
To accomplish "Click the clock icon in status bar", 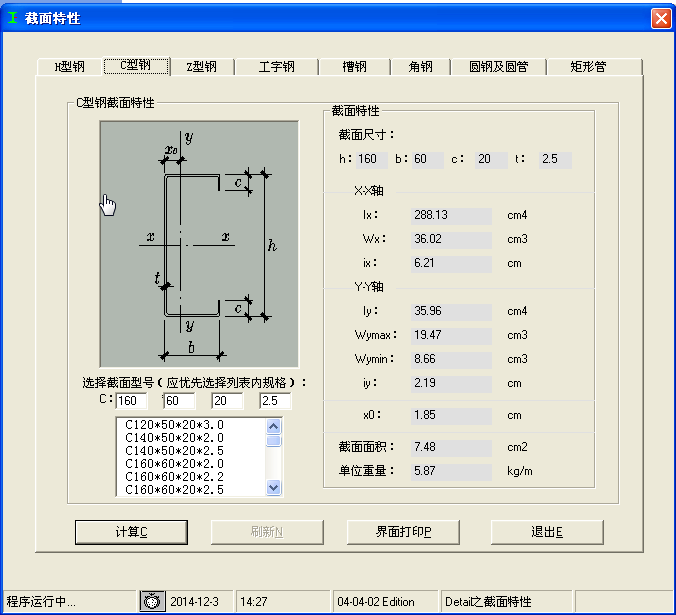I will (x=152, y=601).
